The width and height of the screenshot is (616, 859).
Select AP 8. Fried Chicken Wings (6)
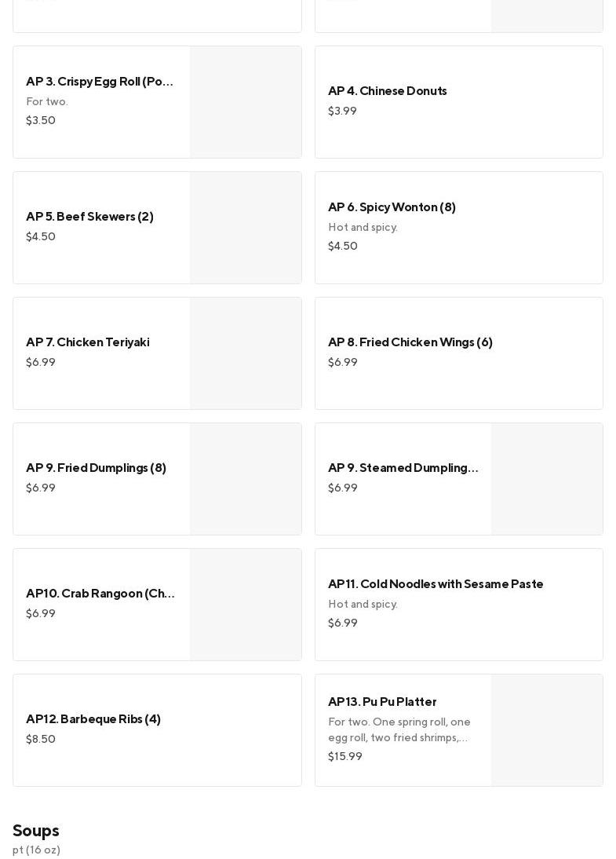tap(410, 342)
